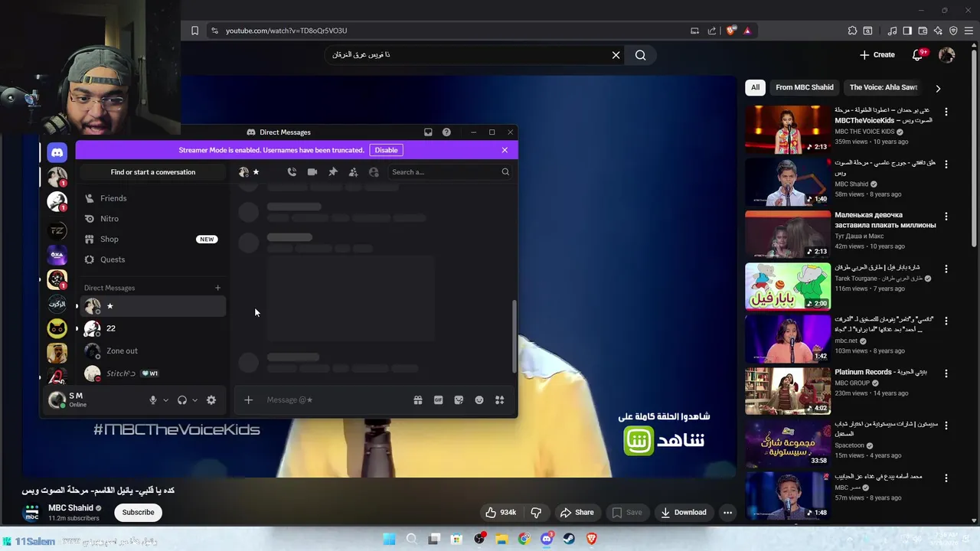The image size is (980, 551).
Task: Clear YouTube search box text
Action: (x=616, y=55)
